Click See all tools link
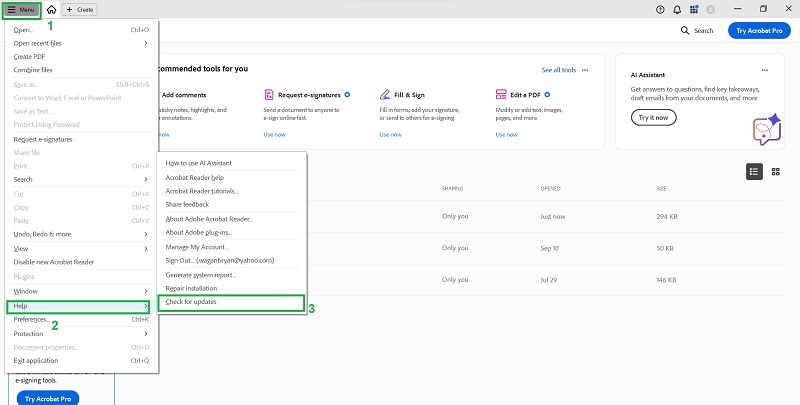Viewport: 800px width, 405px height. click(x=559, y=70)
